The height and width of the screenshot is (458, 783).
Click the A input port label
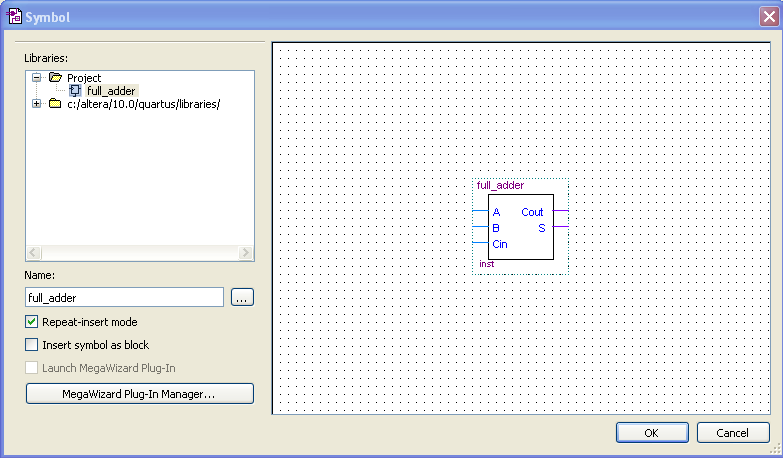[x=496, y=212]
